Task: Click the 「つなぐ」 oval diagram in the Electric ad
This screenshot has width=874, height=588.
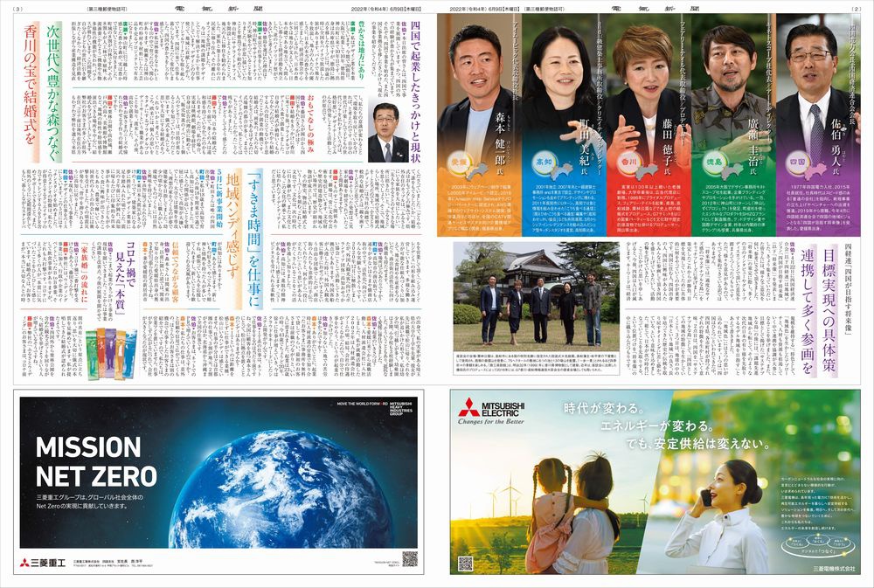Action: click(818, 545)
